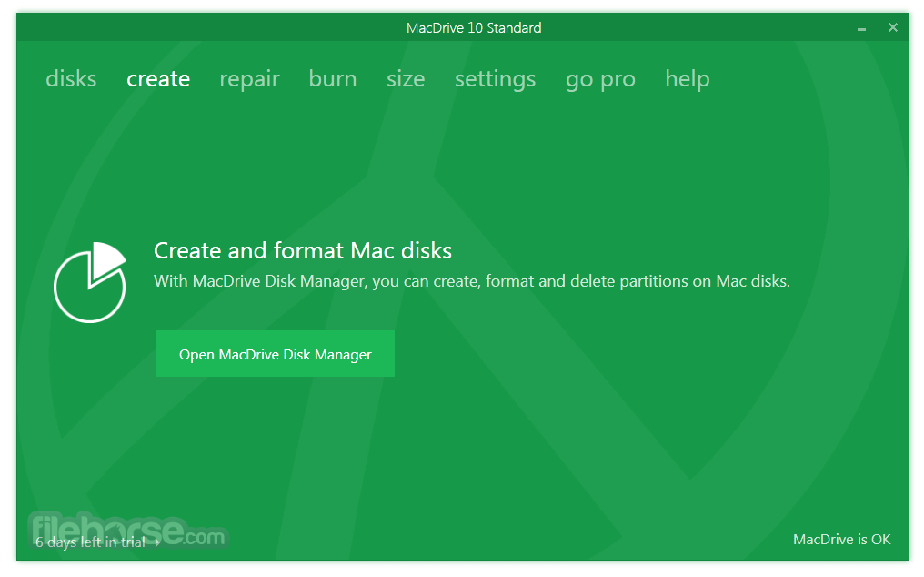This screenshot has height=577, width=924.
Task: Click the pie chart partition icon
Action: pyautogui.click(x=90, y=282)
